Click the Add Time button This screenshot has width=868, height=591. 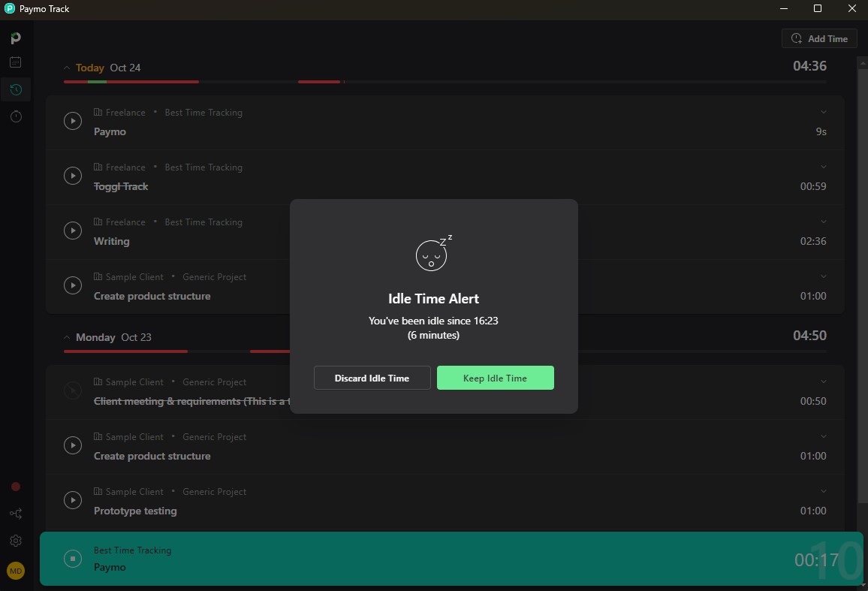pos(819,39)
